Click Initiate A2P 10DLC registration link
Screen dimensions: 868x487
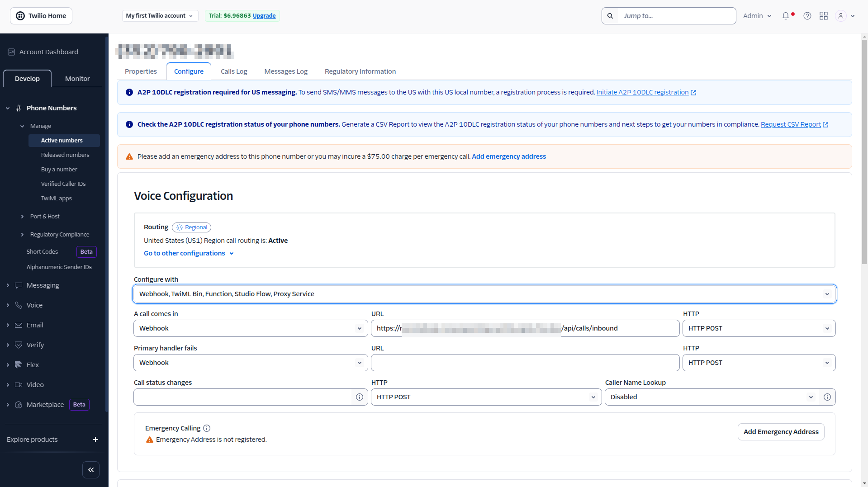point(646,92)
